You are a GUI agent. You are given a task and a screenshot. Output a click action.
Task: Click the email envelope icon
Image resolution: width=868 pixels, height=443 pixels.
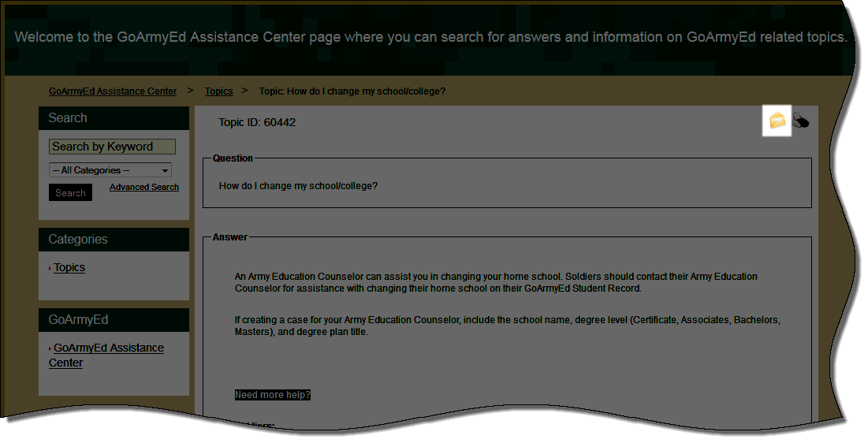(x=777, y=120)
